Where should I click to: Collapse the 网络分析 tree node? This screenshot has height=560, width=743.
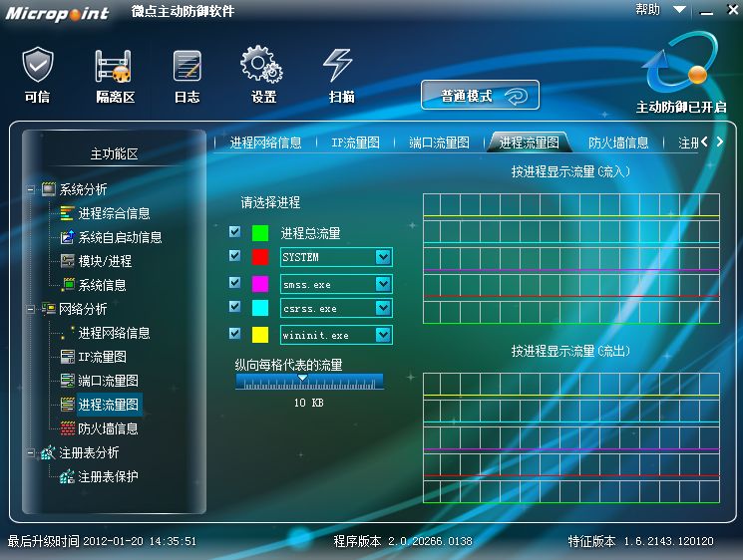click(x=31, y=309)
